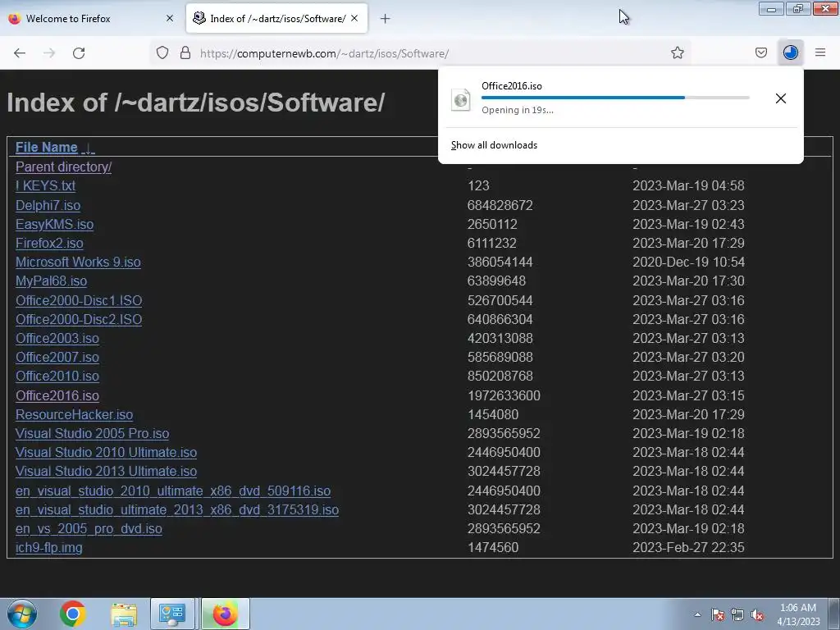The image size is (840, 630).
Task: Click the "Opening in 19s..." status text
Action: (518, 111)
